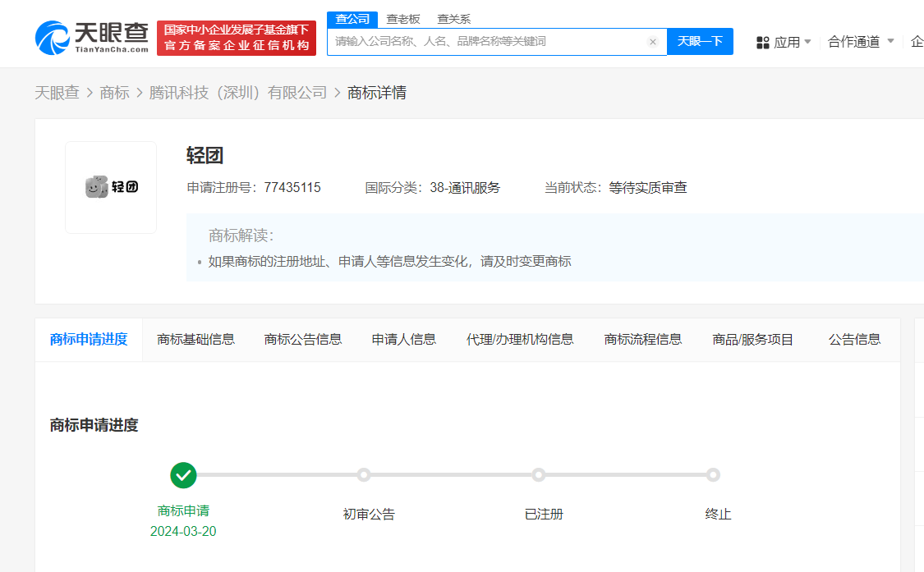Open the 申请人信息 tab
The image size is (924, 572).
tap(402, 338)
